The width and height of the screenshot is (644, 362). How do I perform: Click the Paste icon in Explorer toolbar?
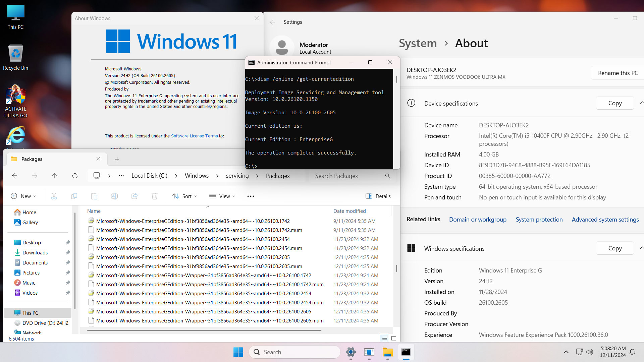(94, 196)
